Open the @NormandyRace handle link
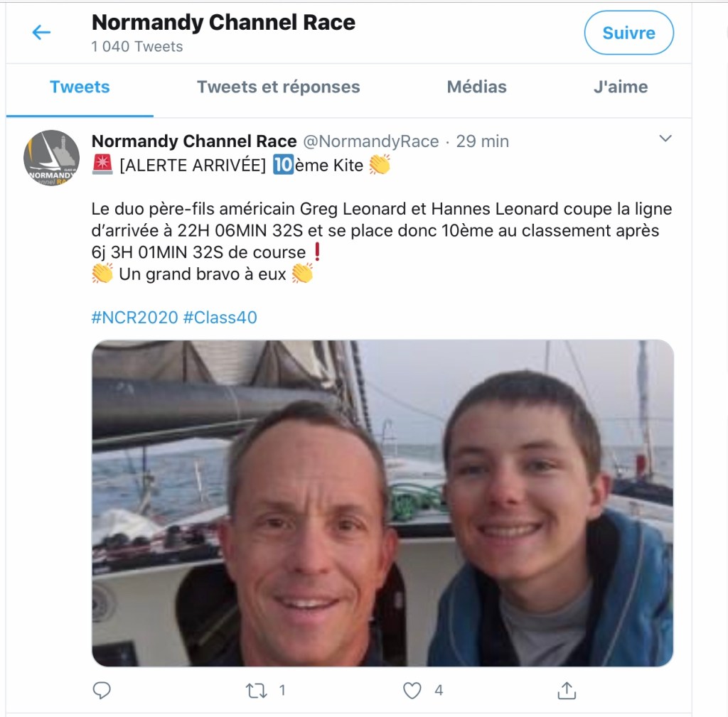 371,141
